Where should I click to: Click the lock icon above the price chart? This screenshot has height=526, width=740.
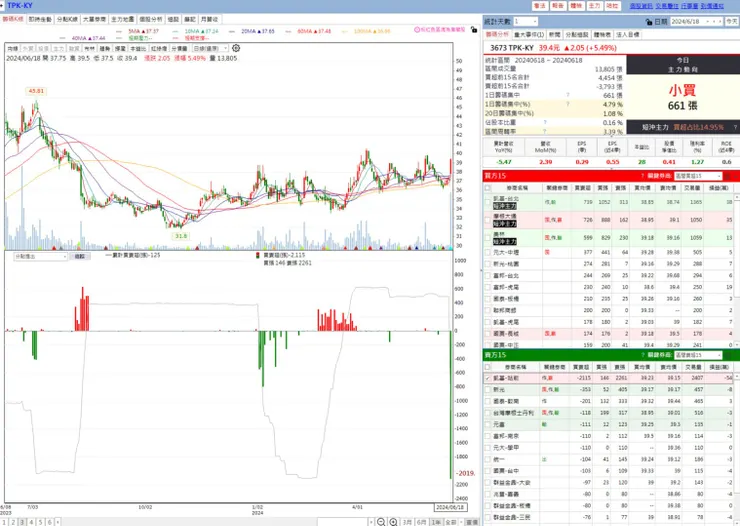click(x=474, y=29)
